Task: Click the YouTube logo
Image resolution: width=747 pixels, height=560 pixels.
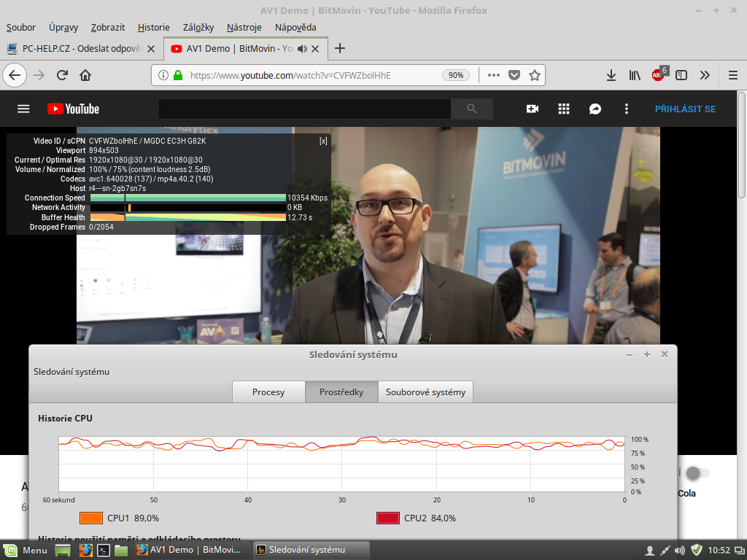Action: [74, 109]
